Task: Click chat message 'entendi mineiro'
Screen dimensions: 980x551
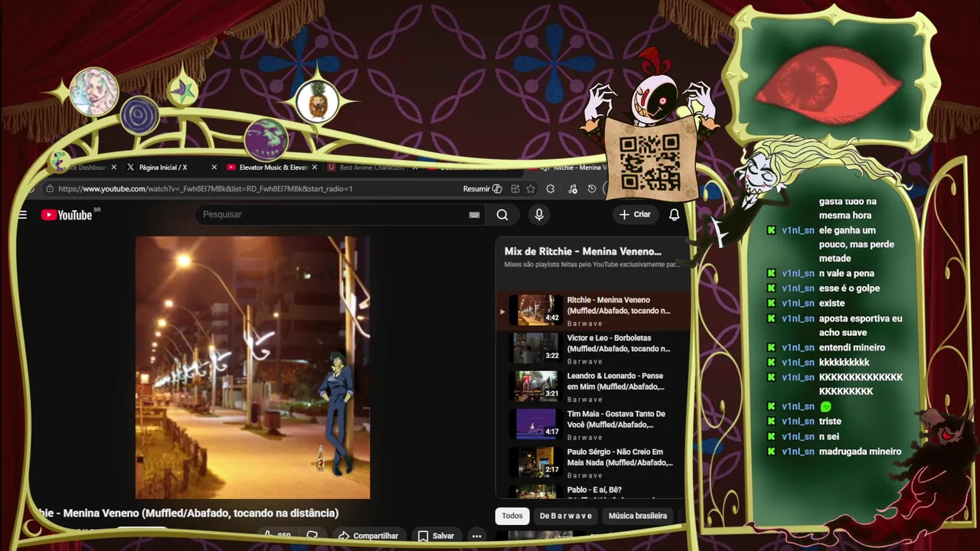Action: [x=851, y=347]
